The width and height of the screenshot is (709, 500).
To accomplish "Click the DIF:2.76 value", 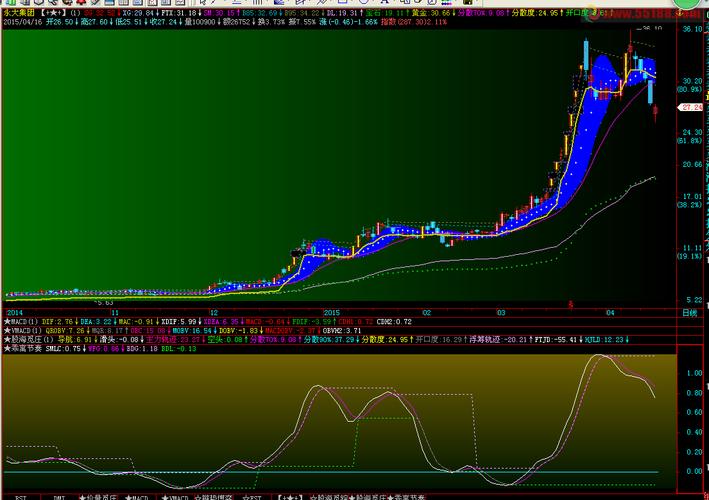I will pos(57,322).
